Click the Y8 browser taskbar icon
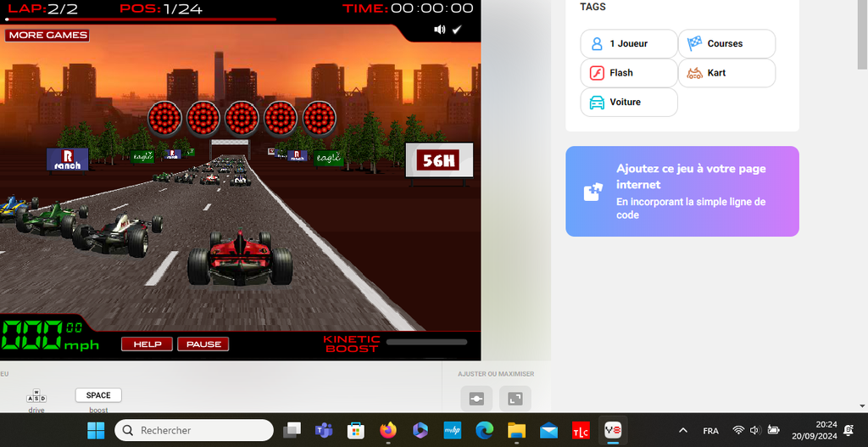Viewport: 868px width, 447px height. (x=613, y=430)
